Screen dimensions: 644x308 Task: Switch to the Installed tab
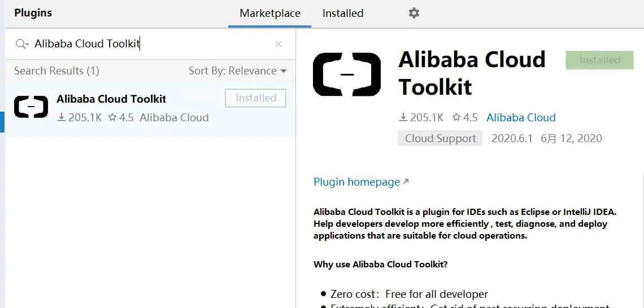(343, 13)
